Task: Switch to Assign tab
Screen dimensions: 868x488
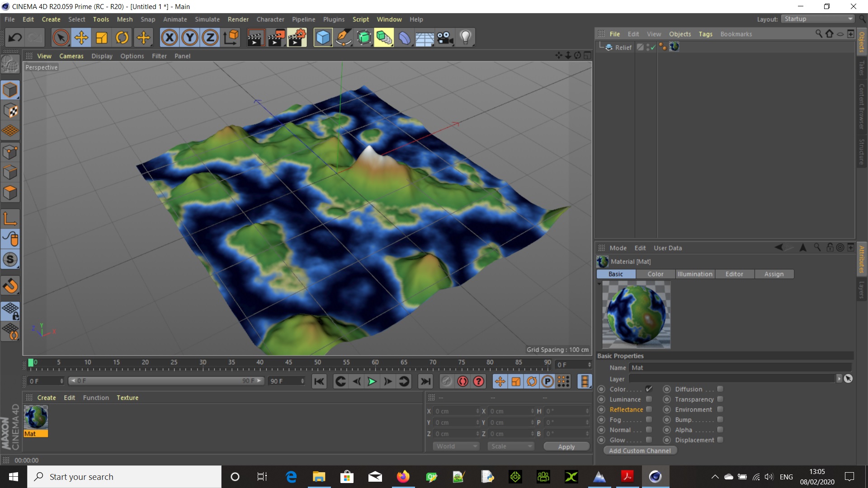Action: pyautogui.click(x=774, y=274)
